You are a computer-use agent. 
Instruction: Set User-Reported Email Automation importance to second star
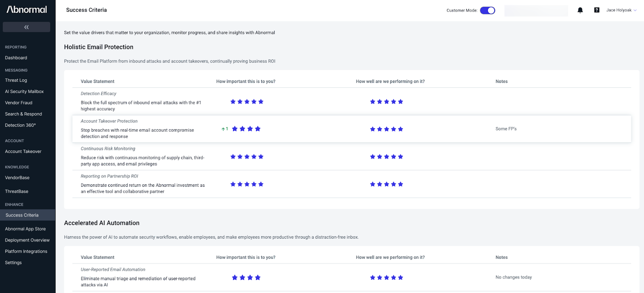[242, 278]
